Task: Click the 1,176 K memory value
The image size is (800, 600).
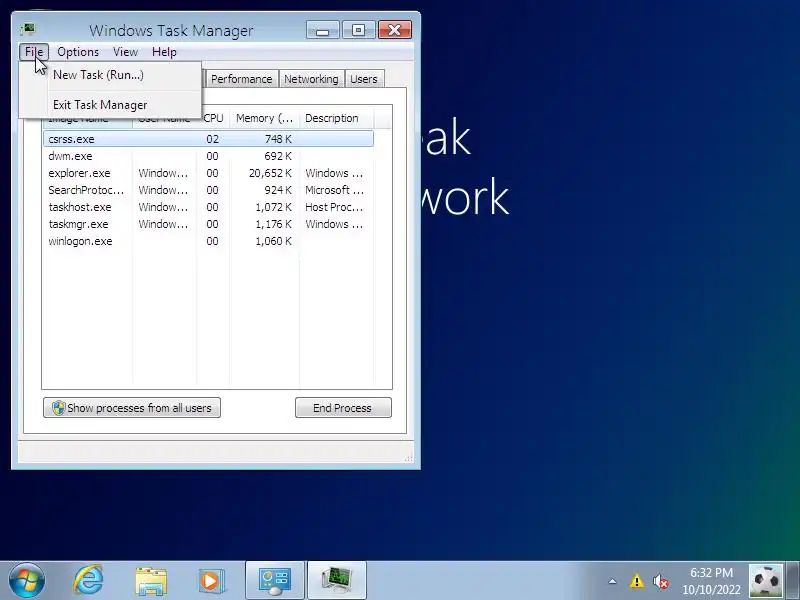Action: pos(273,224)
